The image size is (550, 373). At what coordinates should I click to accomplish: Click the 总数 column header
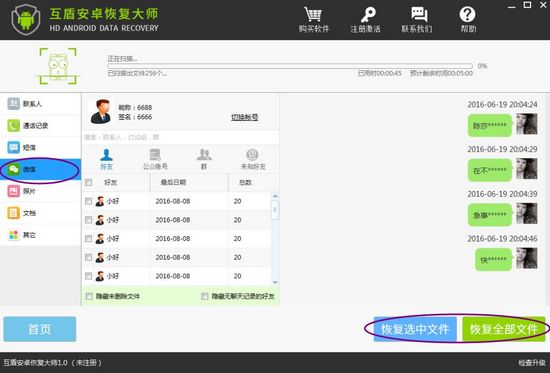[x=245, y=182]
